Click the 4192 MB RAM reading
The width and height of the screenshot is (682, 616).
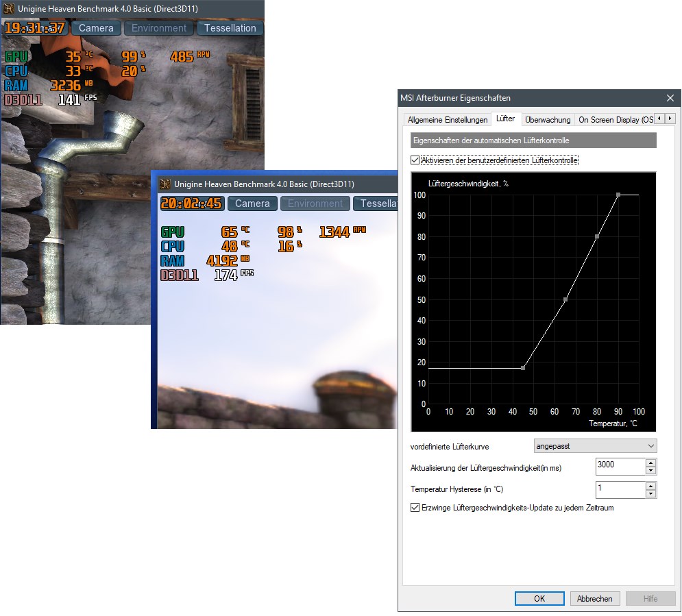228,260
